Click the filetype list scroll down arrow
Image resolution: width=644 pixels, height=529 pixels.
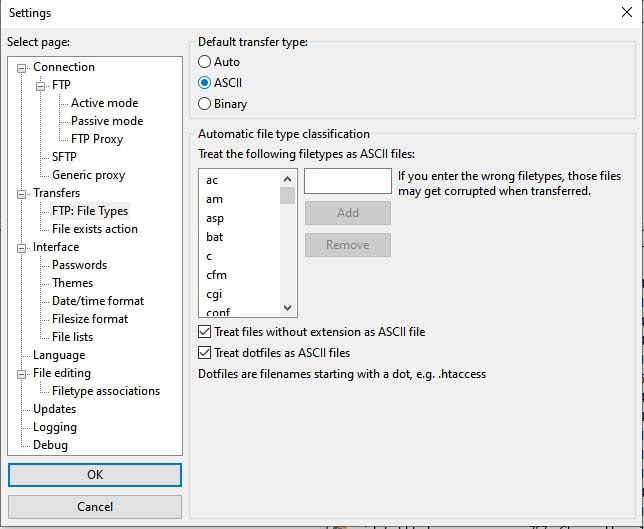[x=288, y=309]
